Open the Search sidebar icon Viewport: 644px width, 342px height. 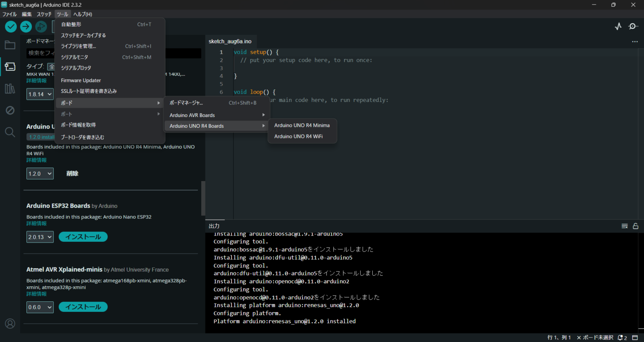pos(10,132)
